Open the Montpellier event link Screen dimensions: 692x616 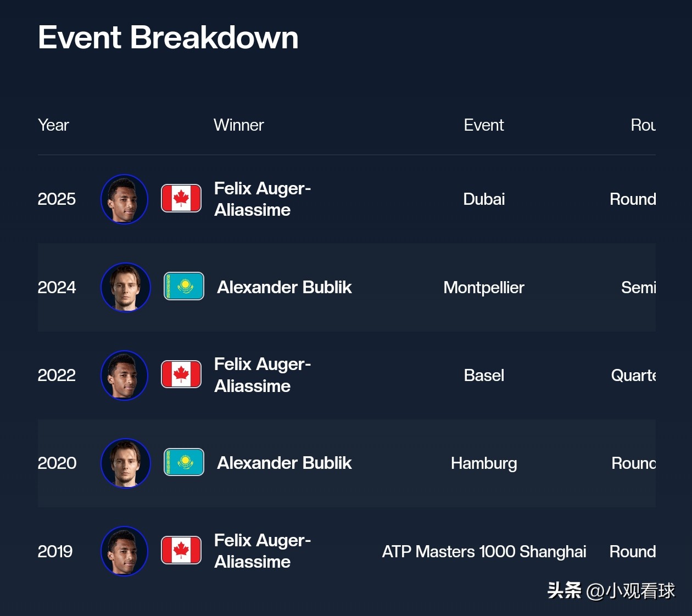pos(484,287)
